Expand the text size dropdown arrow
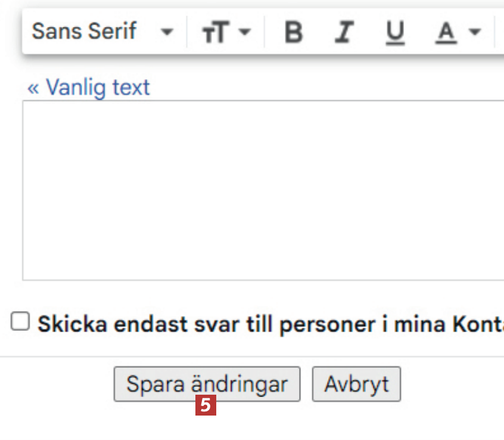The width and height of the screenshot is (504, 440). pyautogui.click(x=245, y=32)
